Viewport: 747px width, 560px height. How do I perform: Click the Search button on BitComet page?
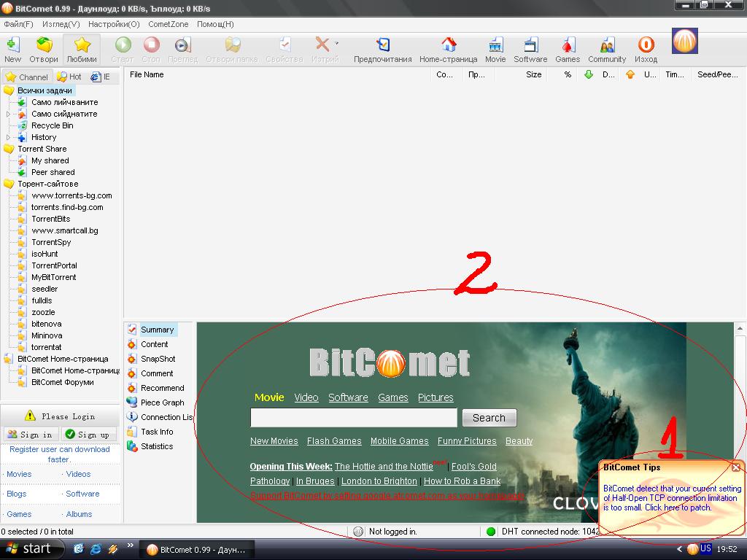tap(489, 418)
